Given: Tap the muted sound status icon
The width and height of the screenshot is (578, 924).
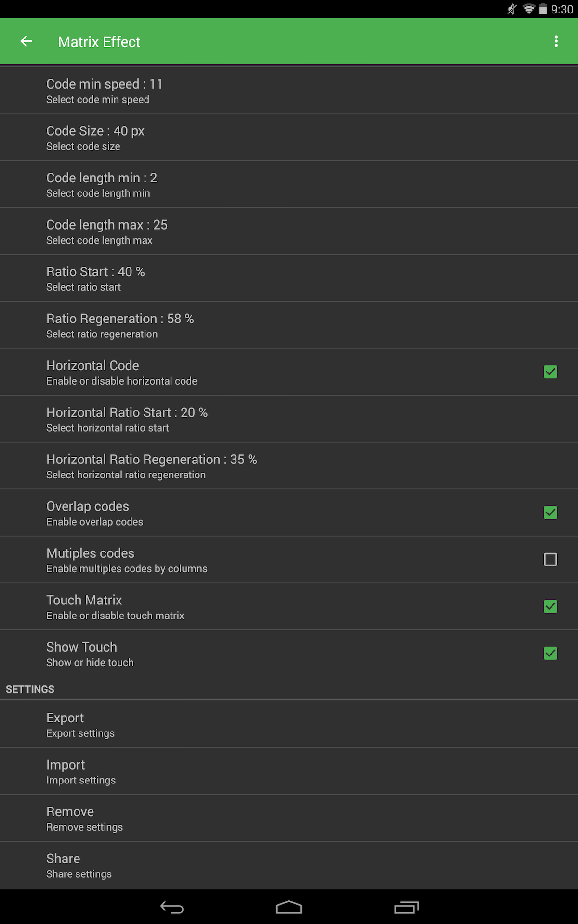Looking at the screenshot, I should pyautogui.click(x=512, y=9).
